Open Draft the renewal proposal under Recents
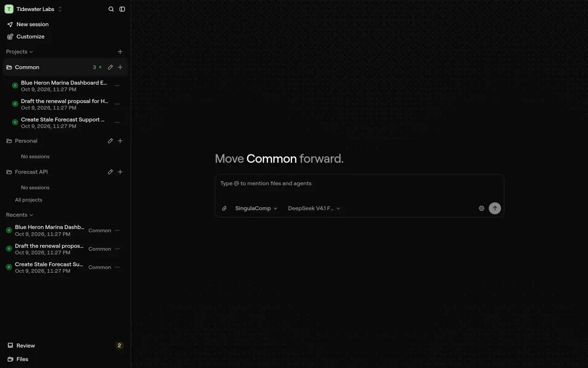Screen dimensions: 588x368 coord(50,249)
